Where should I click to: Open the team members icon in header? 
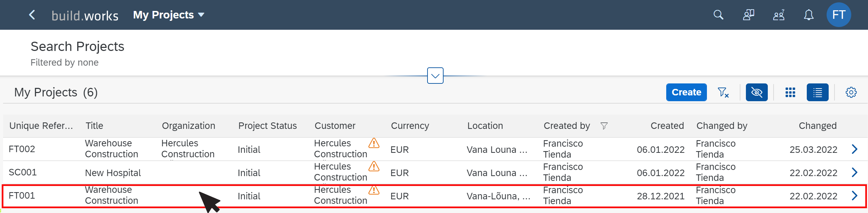click(779, 15)
